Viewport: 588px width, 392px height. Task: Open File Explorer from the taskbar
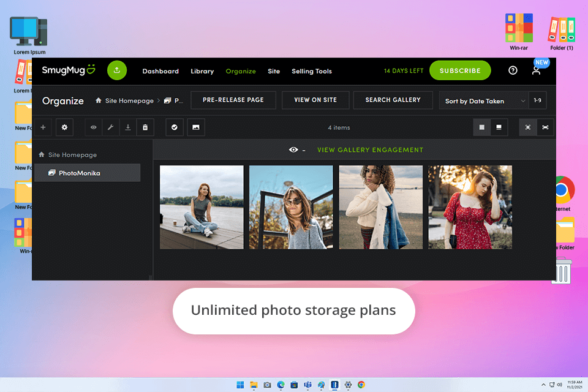click(x=254, y=385)
